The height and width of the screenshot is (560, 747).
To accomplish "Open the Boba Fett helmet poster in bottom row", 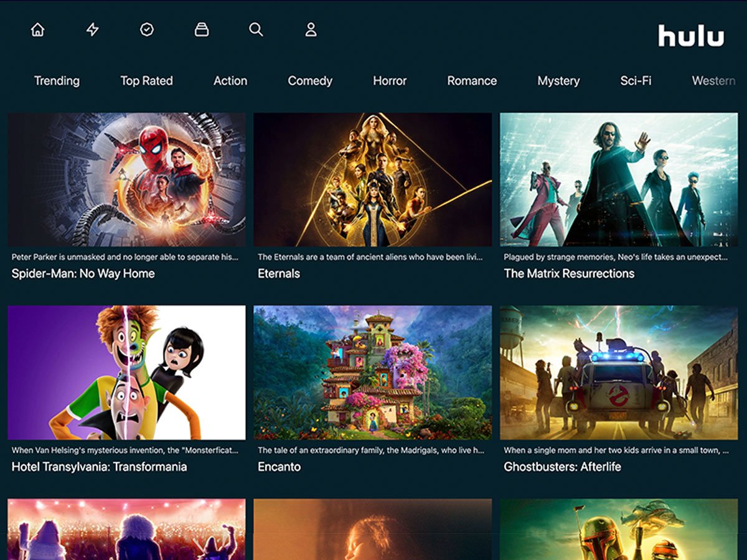I will click(x=619, y=529).
